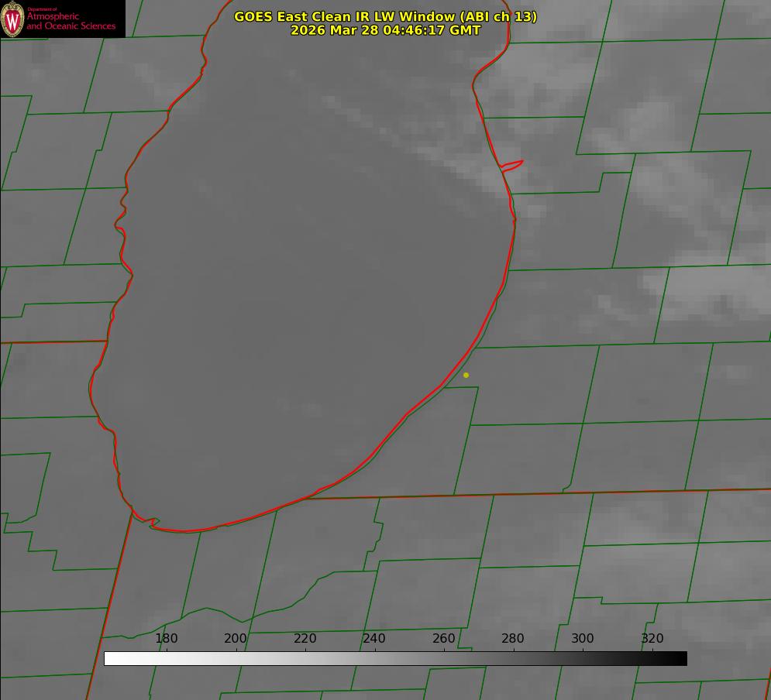Click the 180 label on the colorbar
The height and width of the screenshot is (700, 771).
tap(167, 638)
